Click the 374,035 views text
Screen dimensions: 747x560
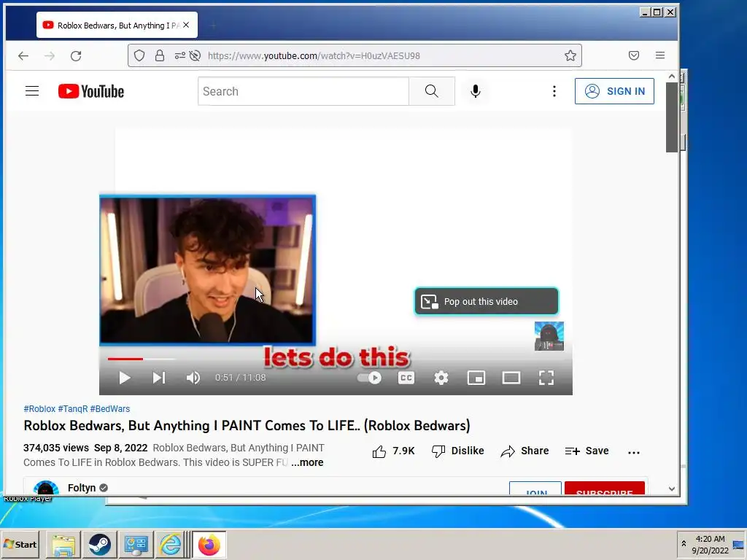click(55, 448)
